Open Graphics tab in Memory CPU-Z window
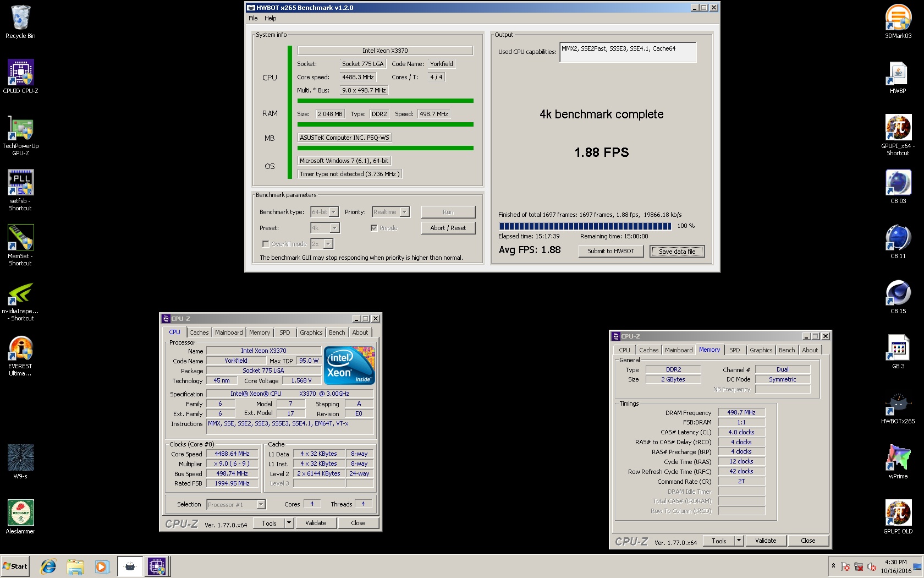The width and height of the screenshot is (924, 578). pos(761,350)
